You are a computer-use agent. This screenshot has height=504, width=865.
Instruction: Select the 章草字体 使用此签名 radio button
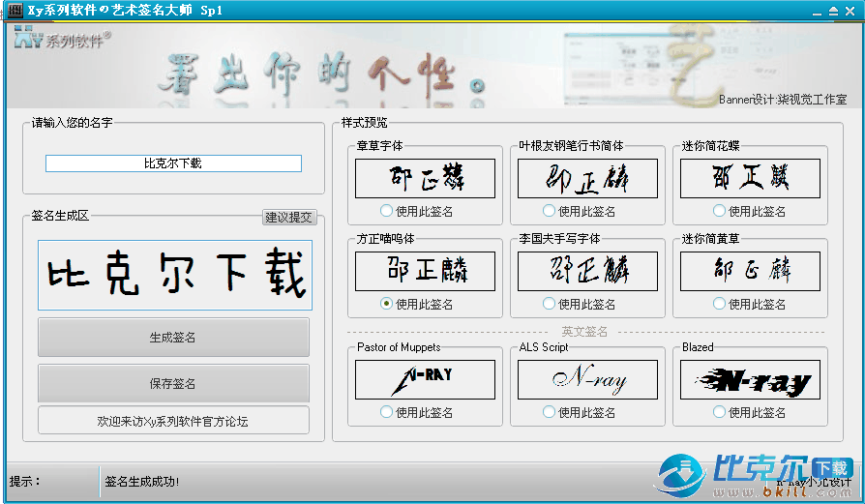point(387,211)
